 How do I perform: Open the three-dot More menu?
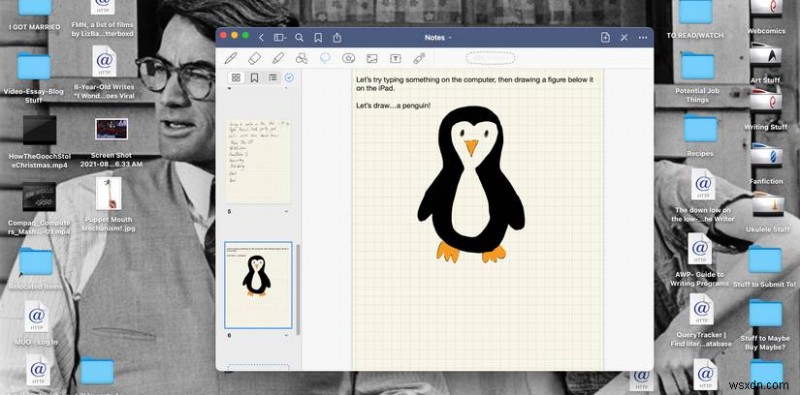[643, 38]
